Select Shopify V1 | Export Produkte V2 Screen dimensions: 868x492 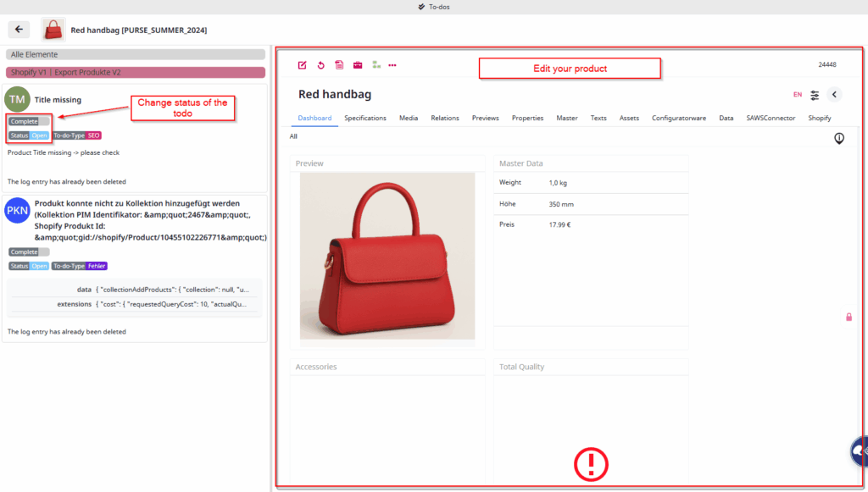(136, 73)
